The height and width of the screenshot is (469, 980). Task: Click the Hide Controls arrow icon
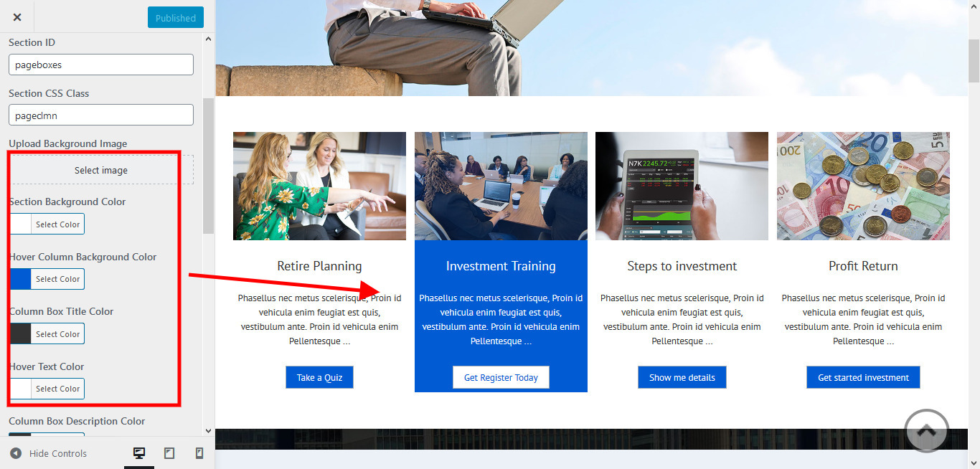click(16, 453)
